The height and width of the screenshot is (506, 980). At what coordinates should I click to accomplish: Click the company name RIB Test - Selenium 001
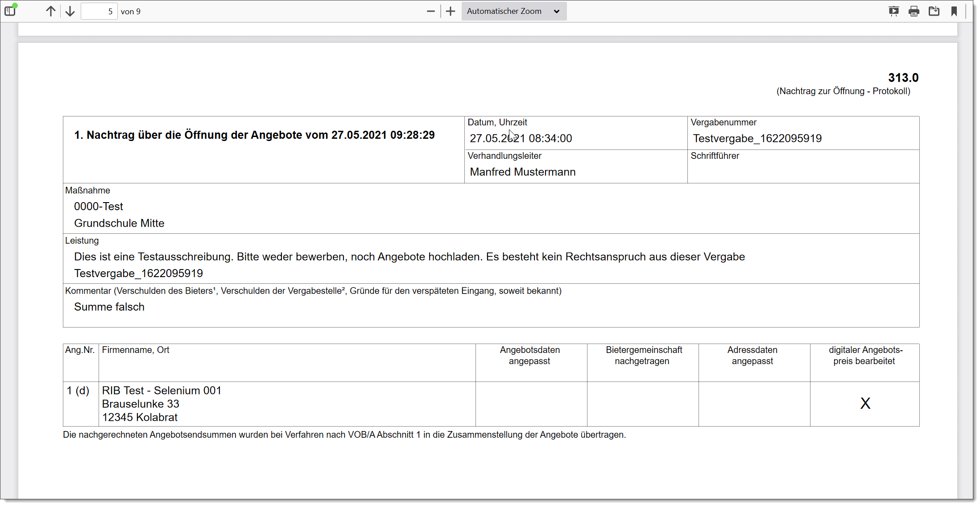tap(161, 390)
